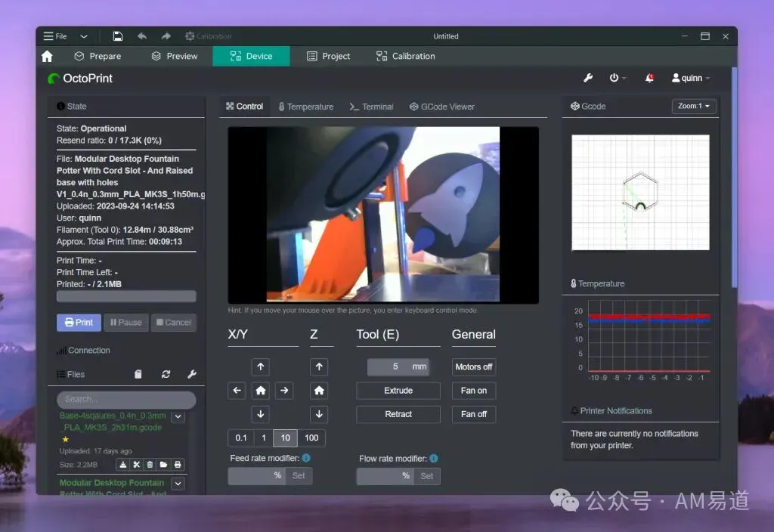Click the Extrude button
The height and width of the screenshot is (532, 774).
point(398,391)
